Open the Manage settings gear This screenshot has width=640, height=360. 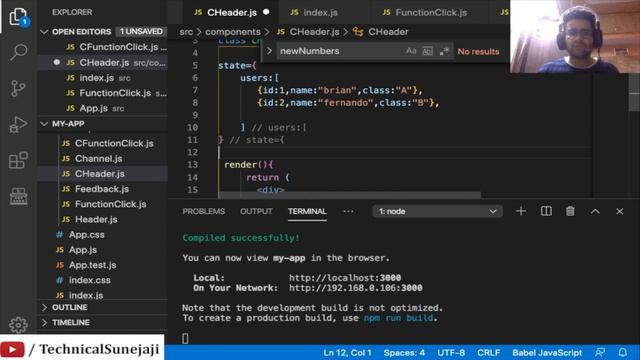pos(18,325)
